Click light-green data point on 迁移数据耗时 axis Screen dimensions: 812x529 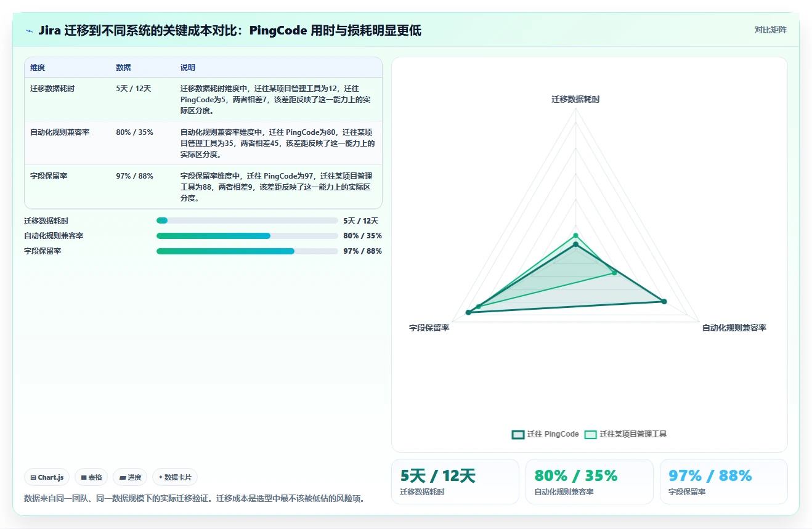(x=576, y=235)
